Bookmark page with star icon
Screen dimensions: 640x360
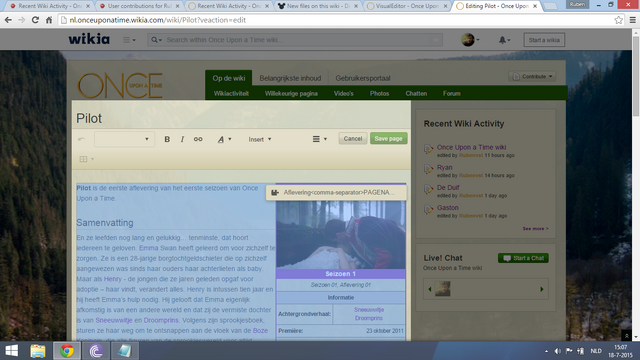click(x=618, y=20)
